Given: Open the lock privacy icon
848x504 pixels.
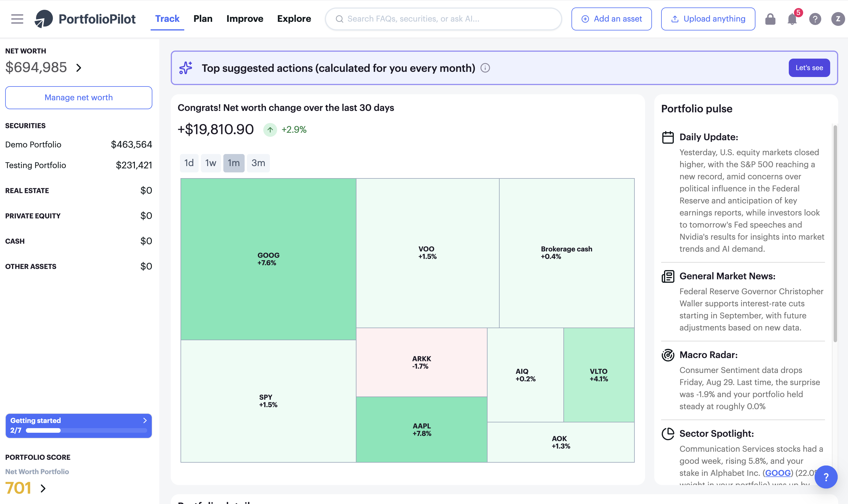Looking at the screenshot, I should pos(770,19).
